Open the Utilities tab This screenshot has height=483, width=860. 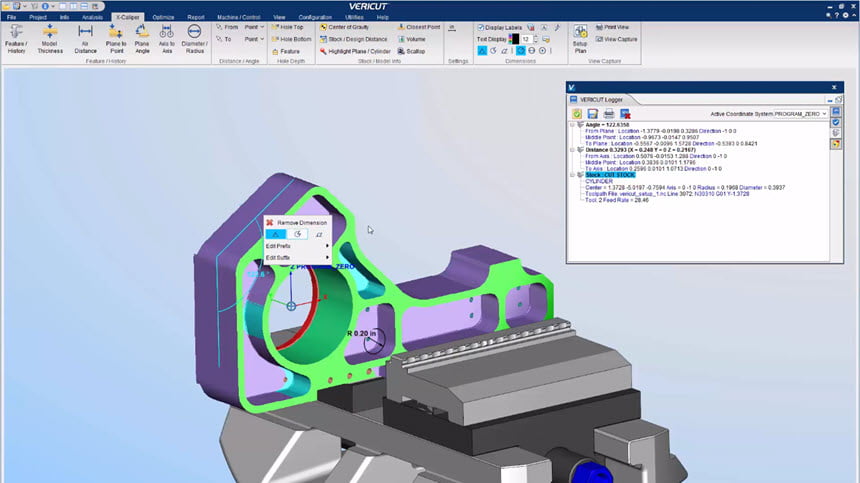coord(354,17)
